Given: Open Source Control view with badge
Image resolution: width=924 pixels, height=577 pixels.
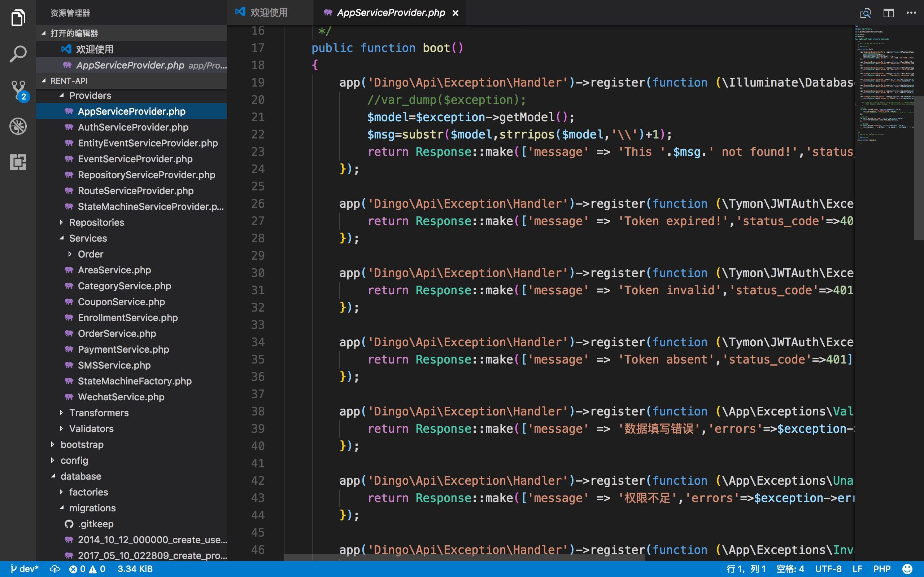Looking at the screenshot, I should [x=18, y=90].
